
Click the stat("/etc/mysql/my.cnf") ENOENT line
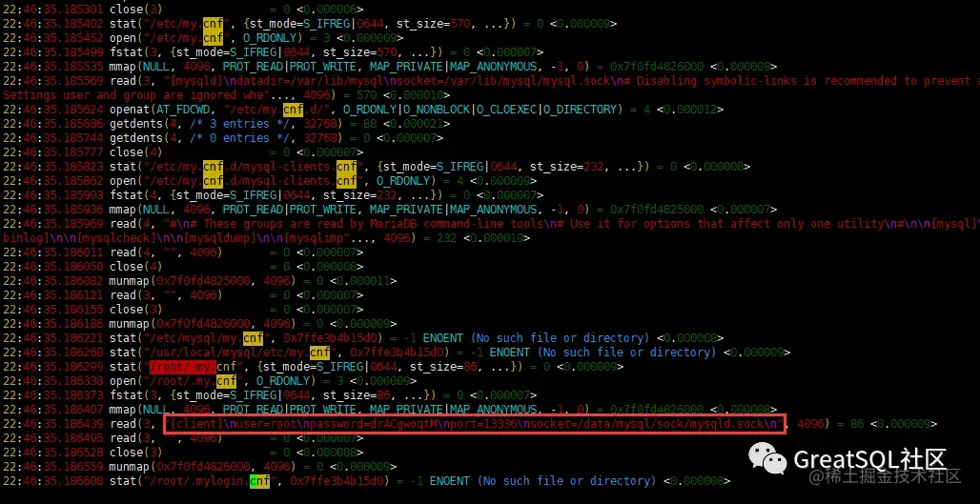click(x=362, y=338)
